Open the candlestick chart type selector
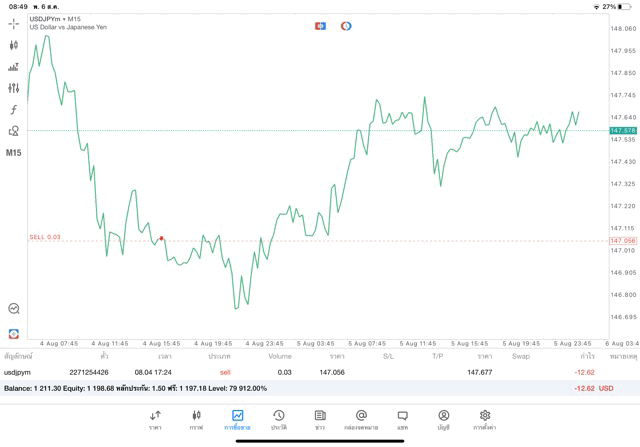 (14, 45)
